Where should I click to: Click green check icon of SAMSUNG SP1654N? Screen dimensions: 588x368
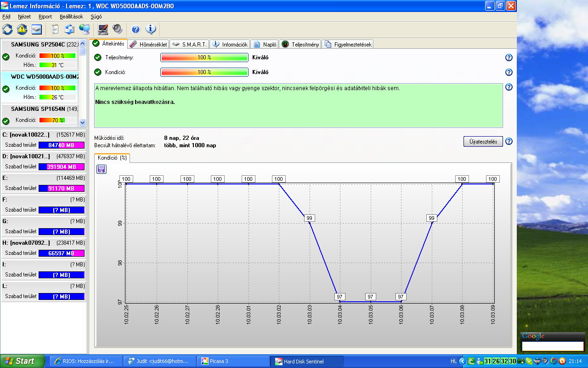(x=6, y=121)
